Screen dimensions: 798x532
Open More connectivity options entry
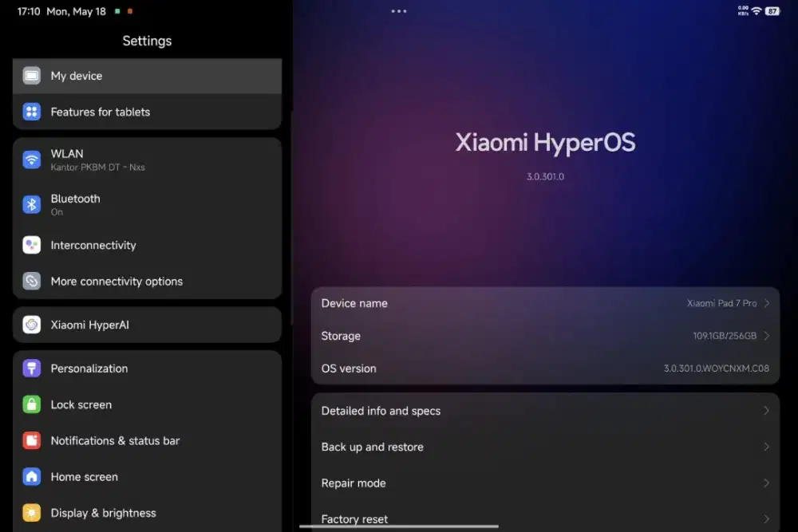click(147, 282)
